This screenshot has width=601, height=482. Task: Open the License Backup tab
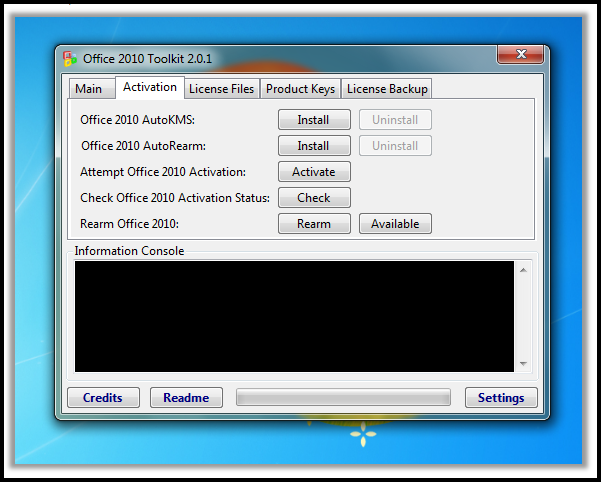point(387,89)
